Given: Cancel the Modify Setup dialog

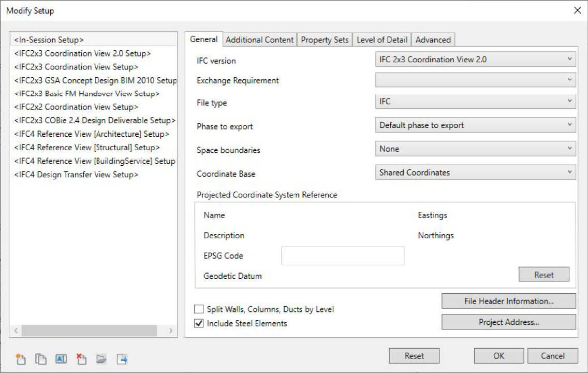Looking at the screenshot, I should [552, 356].
